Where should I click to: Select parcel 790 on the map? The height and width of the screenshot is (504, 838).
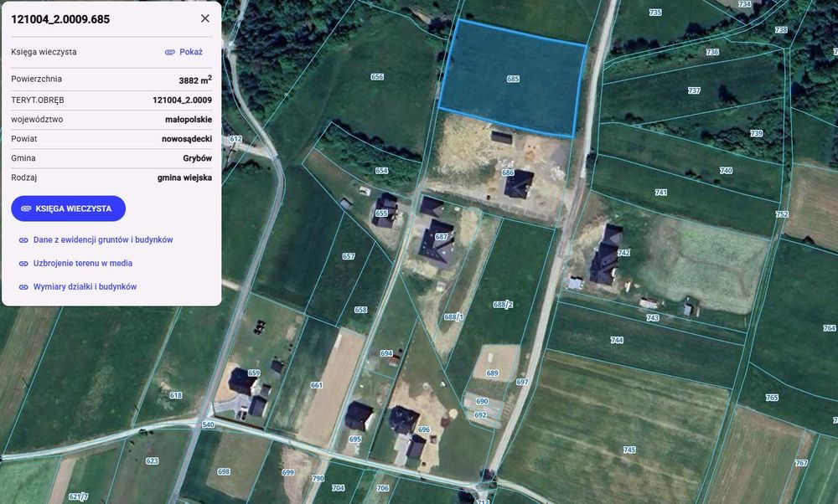coord(318,478)
